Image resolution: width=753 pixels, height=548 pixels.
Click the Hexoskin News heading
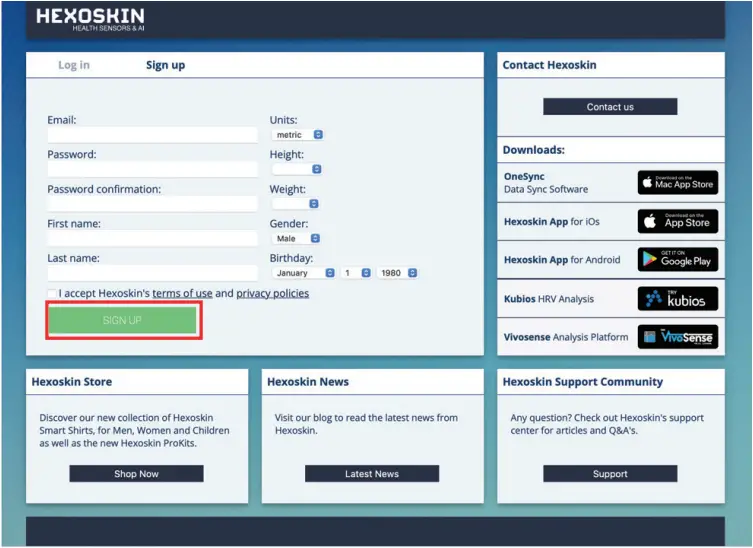coord(308,382)
